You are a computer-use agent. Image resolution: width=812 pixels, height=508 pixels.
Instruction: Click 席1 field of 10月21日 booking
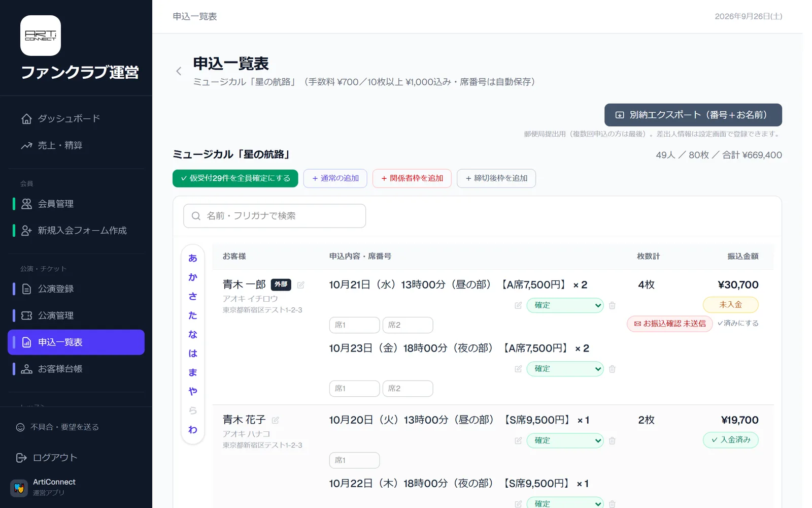[354, 325]
